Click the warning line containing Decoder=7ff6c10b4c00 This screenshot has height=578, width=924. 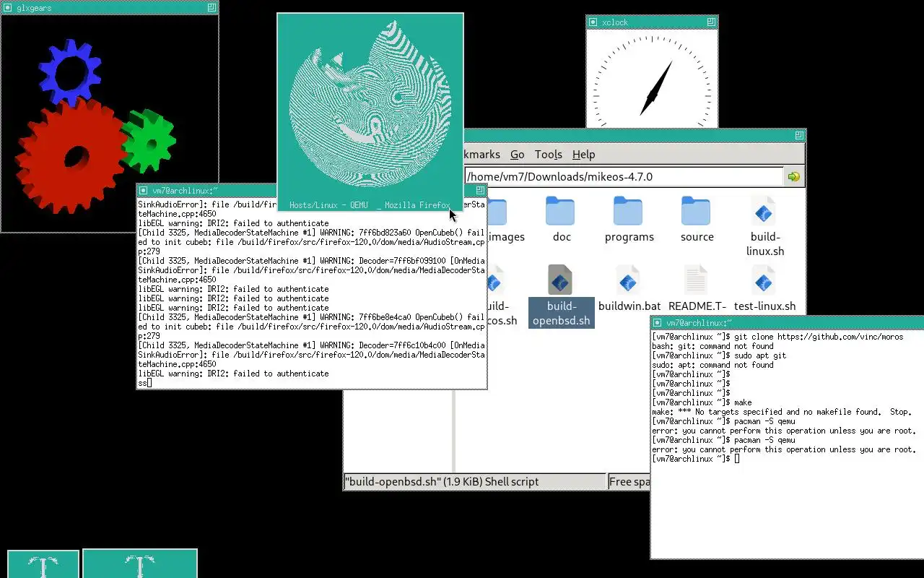(311, 345)
